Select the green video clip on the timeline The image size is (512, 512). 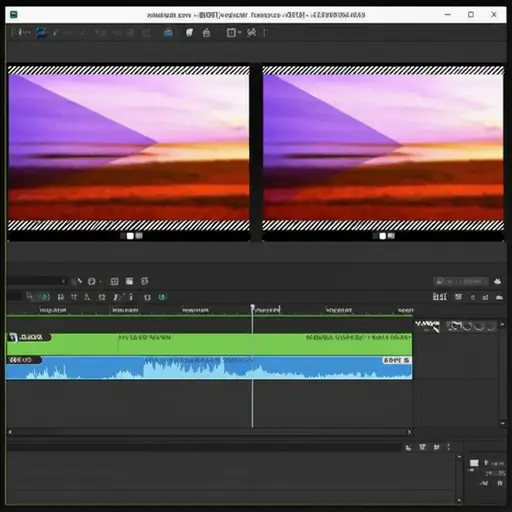pos(209,344)
